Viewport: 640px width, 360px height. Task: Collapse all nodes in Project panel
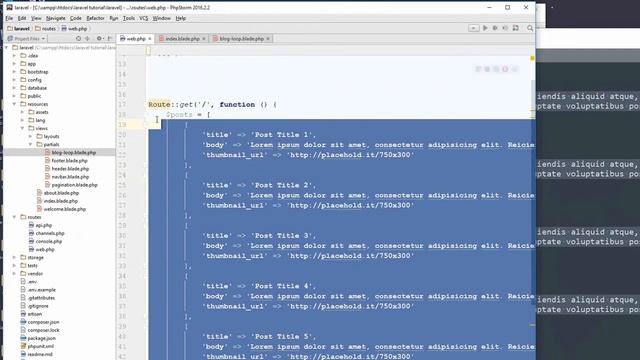(87, 38)
